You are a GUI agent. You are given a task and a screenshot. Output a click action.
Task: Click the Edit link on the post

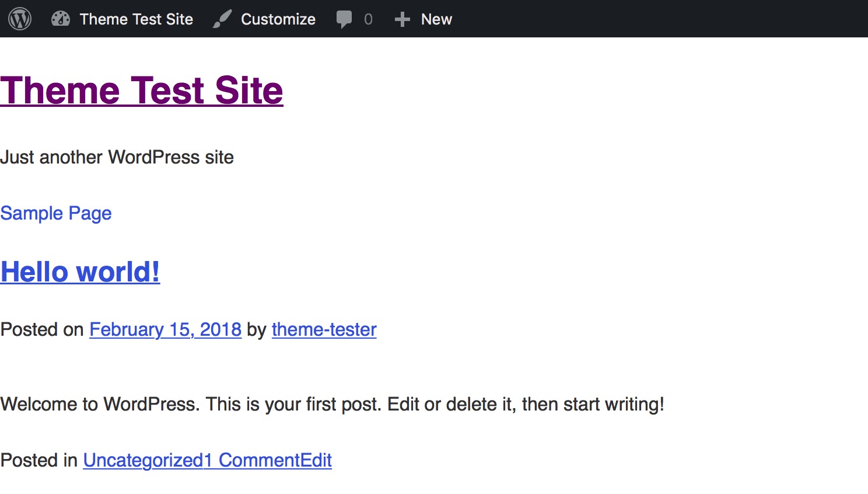[316, 460]
